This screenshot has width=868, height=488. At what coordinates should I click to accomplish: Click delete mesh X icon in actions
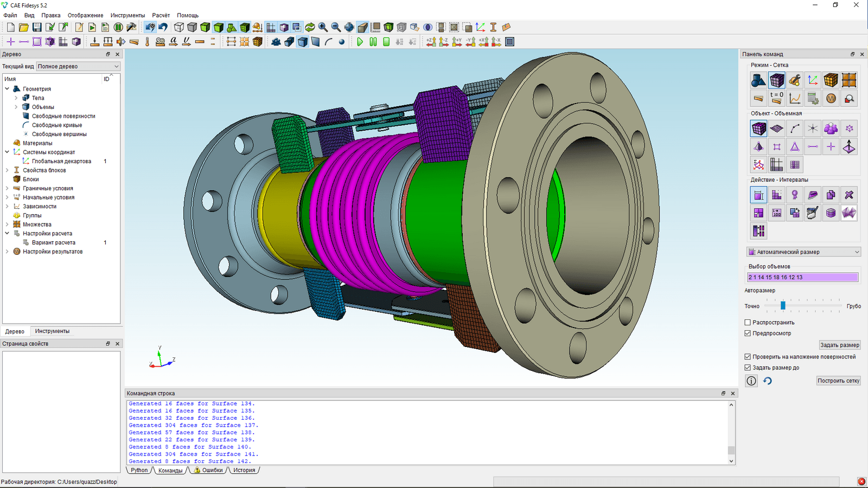pyautogui.click(x=849, y=195)
